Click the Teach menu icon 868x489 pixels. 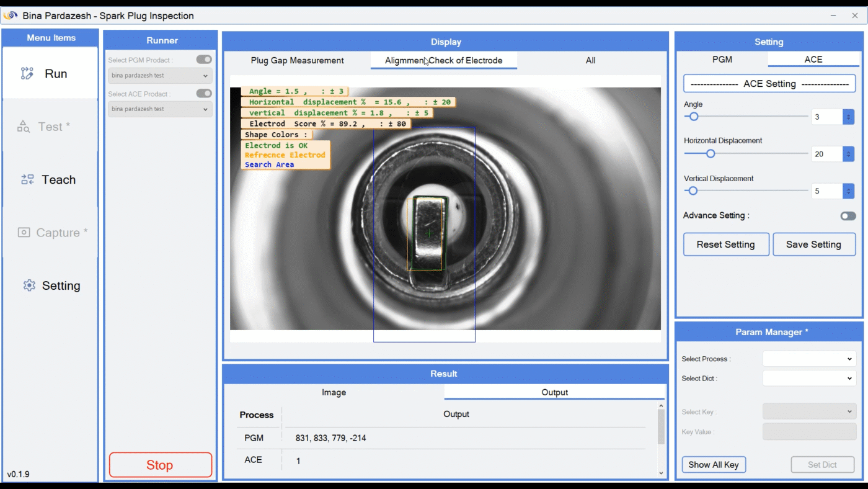pos(27,180)
